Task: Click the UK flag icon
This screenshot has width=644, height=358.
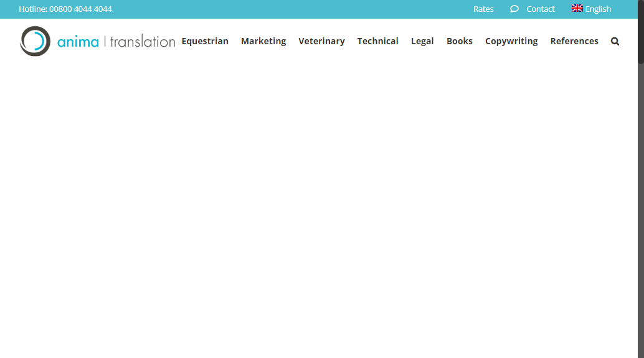Action: [x=577, y=9]
